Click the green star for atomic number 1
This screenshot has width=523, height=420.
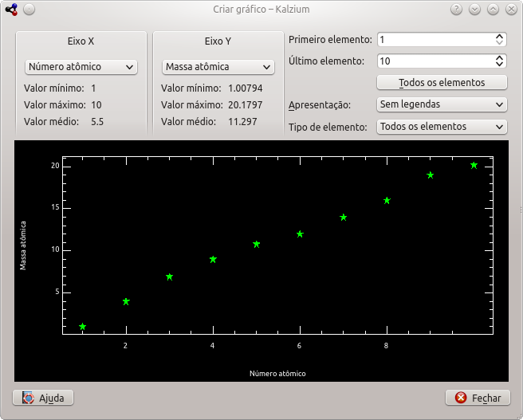pos(82,327)
